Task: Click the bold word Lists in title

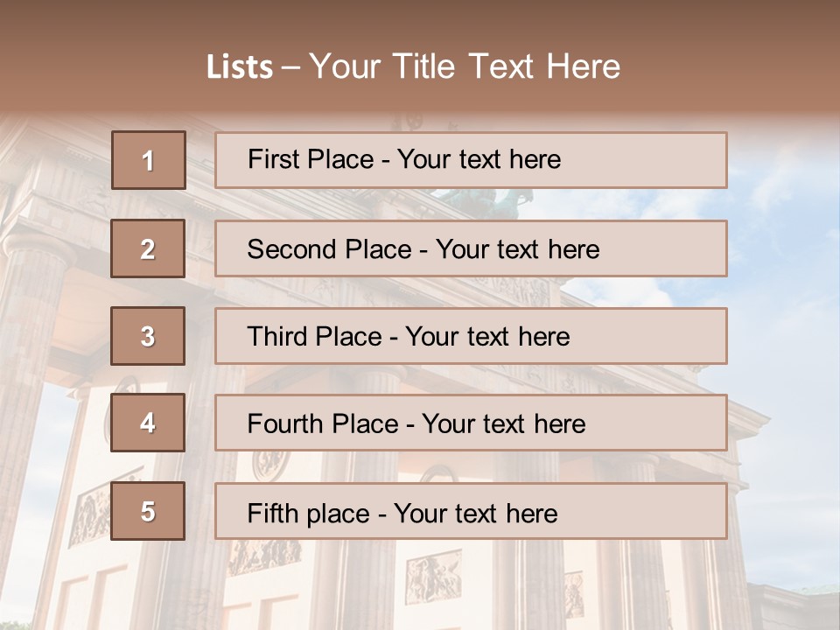Action: point(240,67)
